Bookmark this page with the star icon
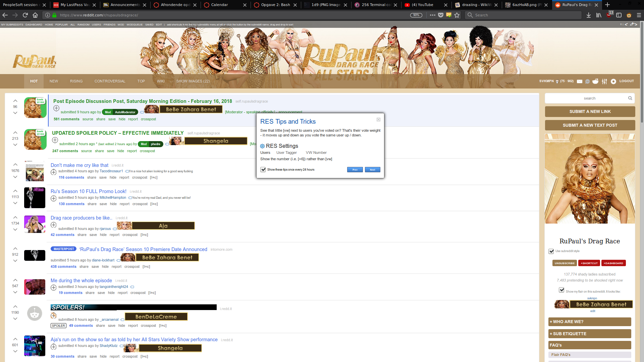The height and width of the screenshot is (362, 644). pyautogui.click(x=457, y=15)
